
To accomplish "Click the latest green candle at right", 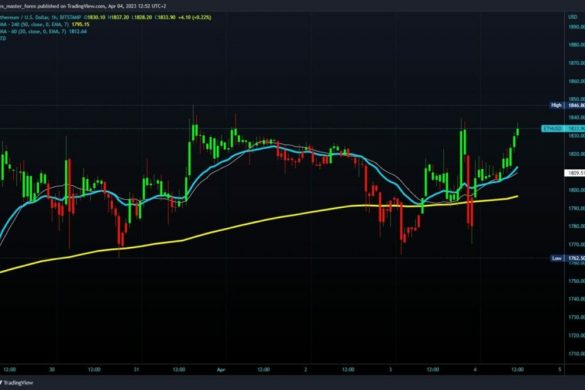I will pos(517,131).
